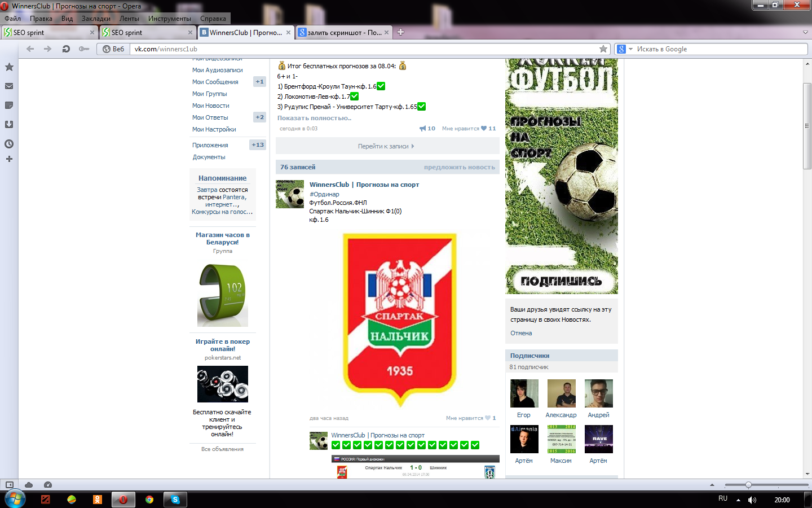The height and width of the screenshot is (508, 812).
Task: Open the Windows Start menu
Action: click(15, 500)
